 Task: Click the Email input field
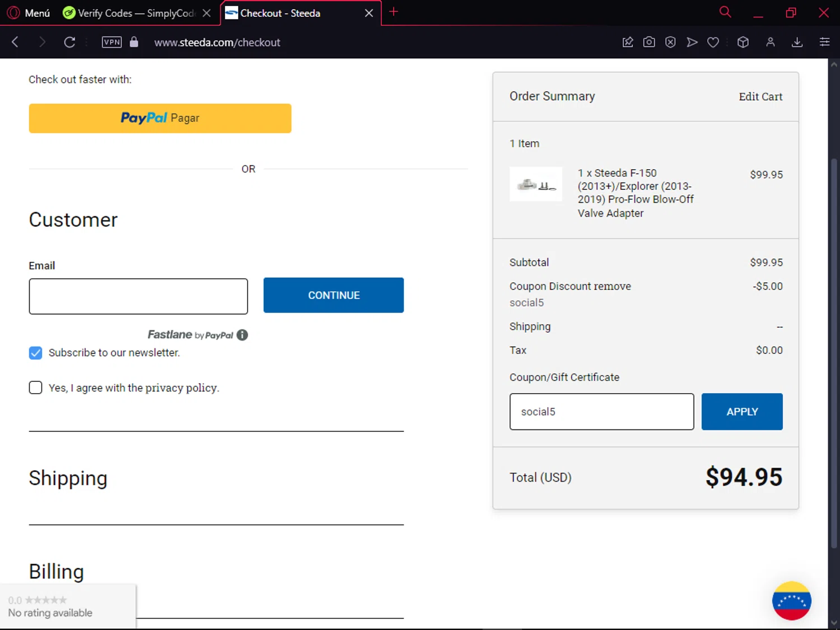pyautogui.click(x=138, y=296)
